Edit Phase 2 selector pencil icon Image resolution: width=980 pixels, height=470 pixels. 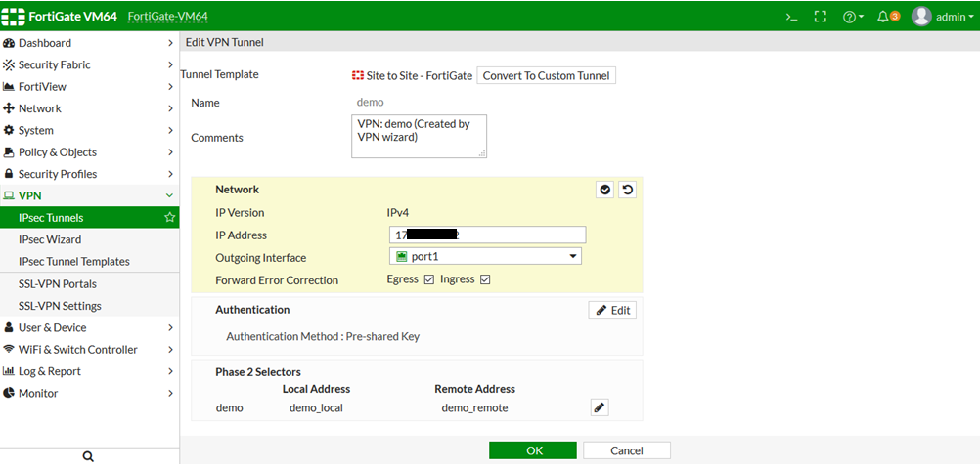[x=600, y=407]
